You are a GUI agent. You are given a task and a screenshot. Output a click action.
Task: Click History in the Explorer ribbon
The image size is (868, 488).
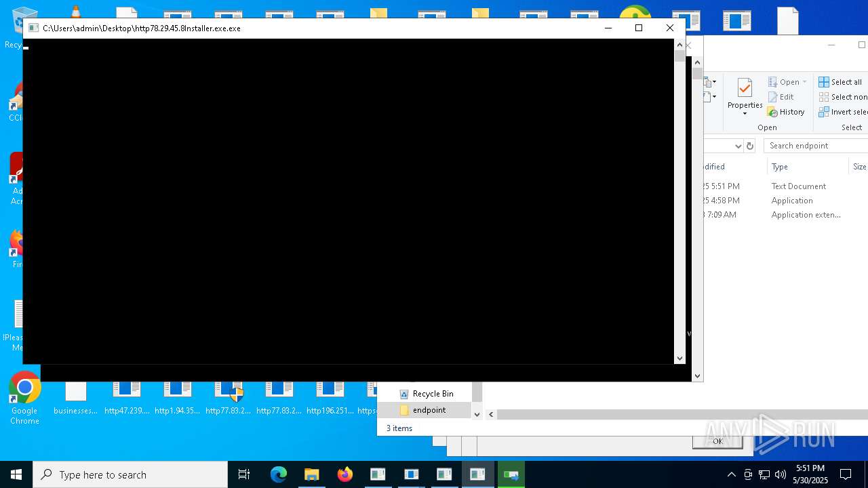coord(786,112)
